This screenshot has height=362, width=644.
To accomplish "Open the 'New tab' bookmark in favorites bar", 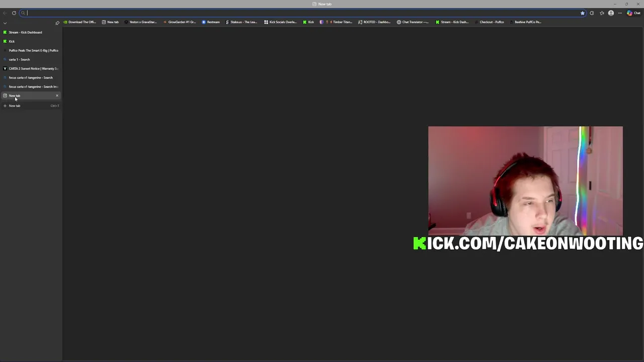I will click(110, 22).
